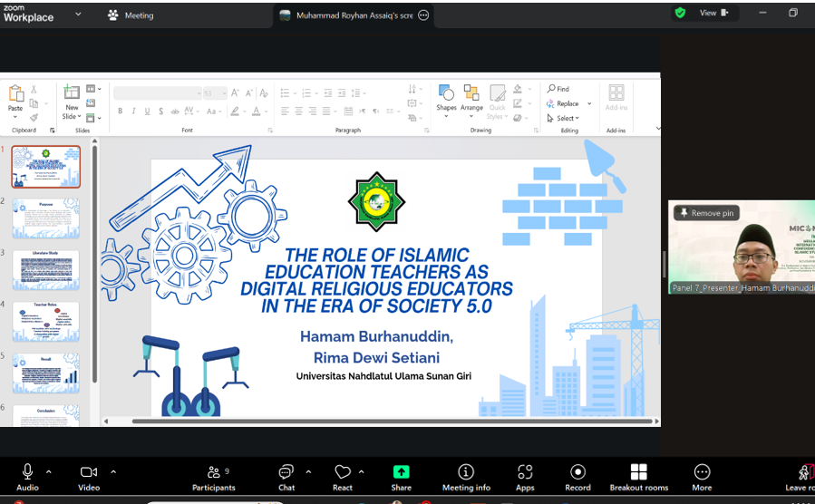Screen dimensions: 815x504
Task: Expand the video options arrow
Action: coord(113,471)
